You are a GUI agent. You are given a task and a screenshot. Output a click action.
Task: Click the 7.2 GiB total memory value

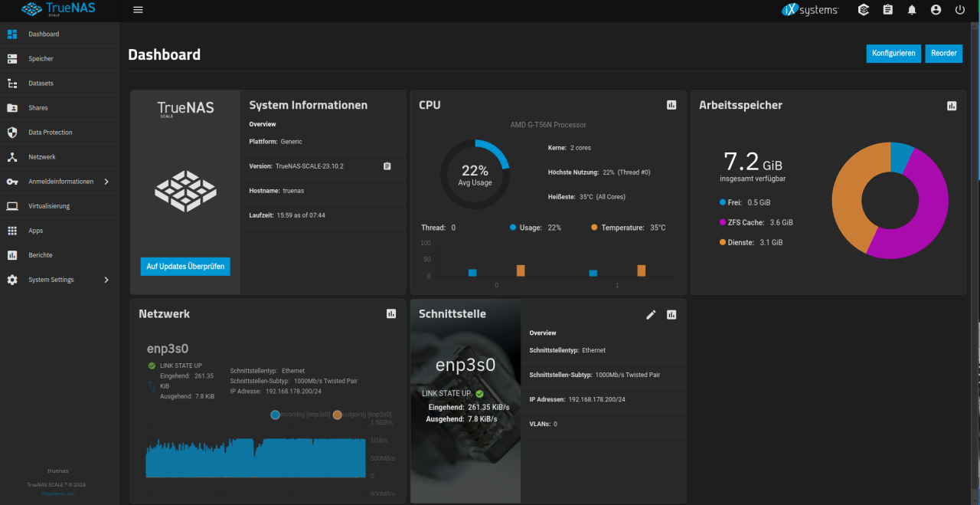pos(753,162)
